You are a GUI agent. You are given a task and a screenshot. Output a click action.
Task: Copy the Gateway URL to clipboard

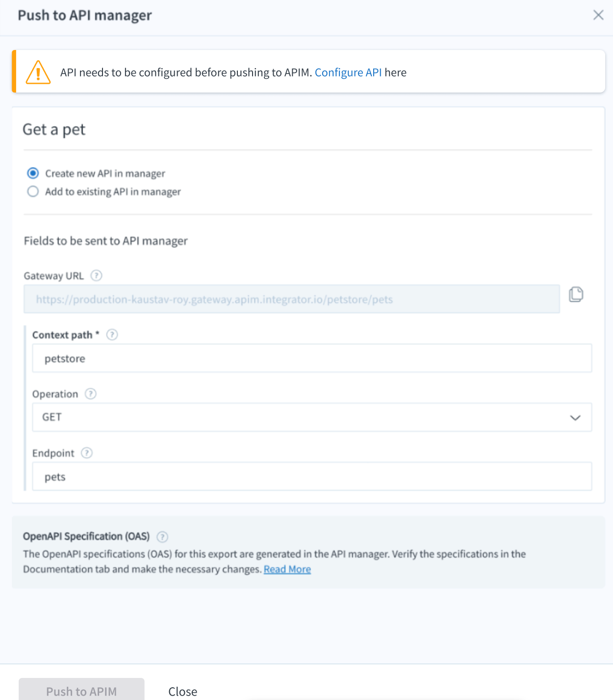(x=576, y=295)
